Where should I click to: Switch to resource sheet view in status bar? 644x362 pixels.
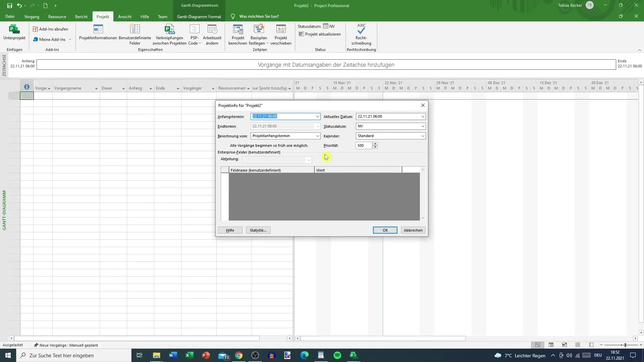[x=578, y=345]
